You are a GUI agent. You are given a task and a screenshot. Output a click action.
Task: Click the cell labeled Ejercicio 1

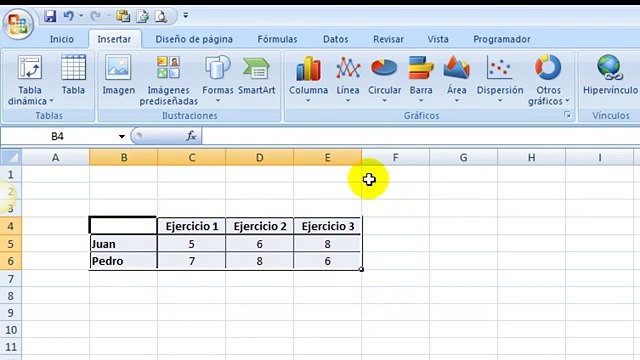click(x=191, y=226)
